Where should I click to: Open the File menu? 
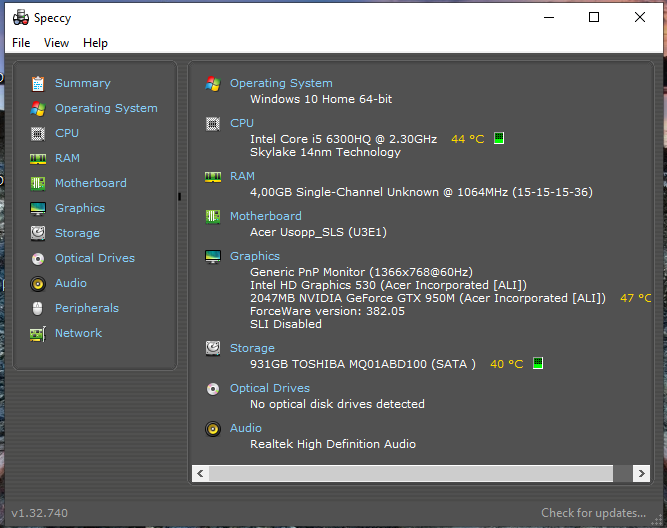point(21,43)
